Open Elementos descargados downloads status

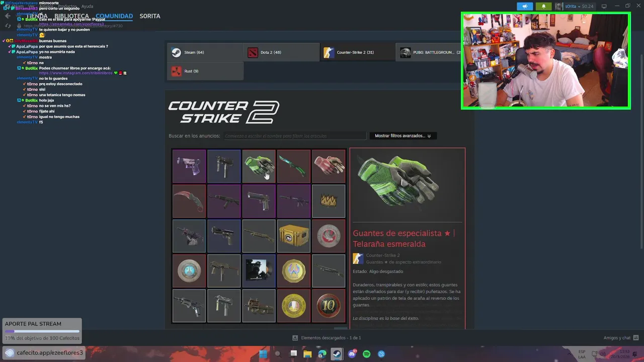tap(327, 338)
